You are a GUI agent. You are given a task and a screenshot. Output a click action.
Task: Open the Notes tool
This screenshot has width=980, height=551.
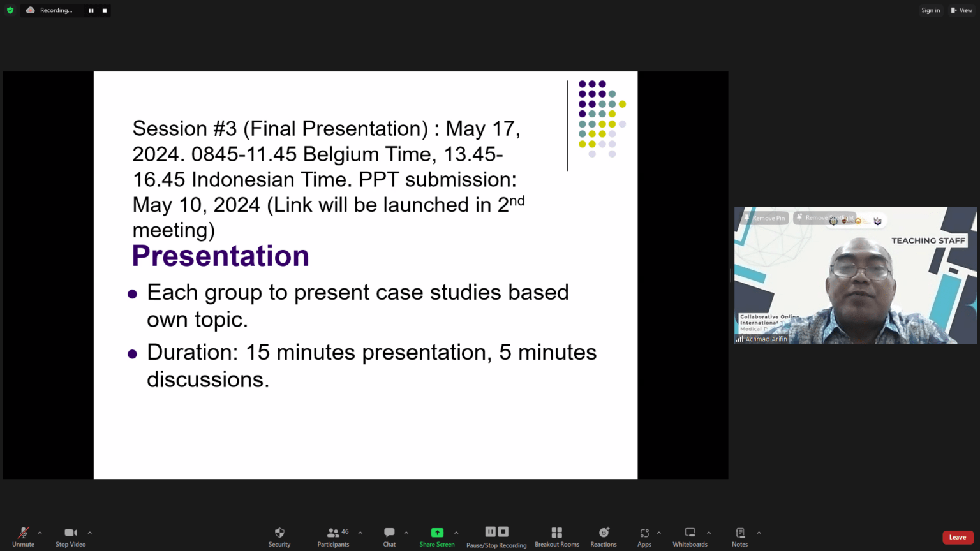[739, 536]
